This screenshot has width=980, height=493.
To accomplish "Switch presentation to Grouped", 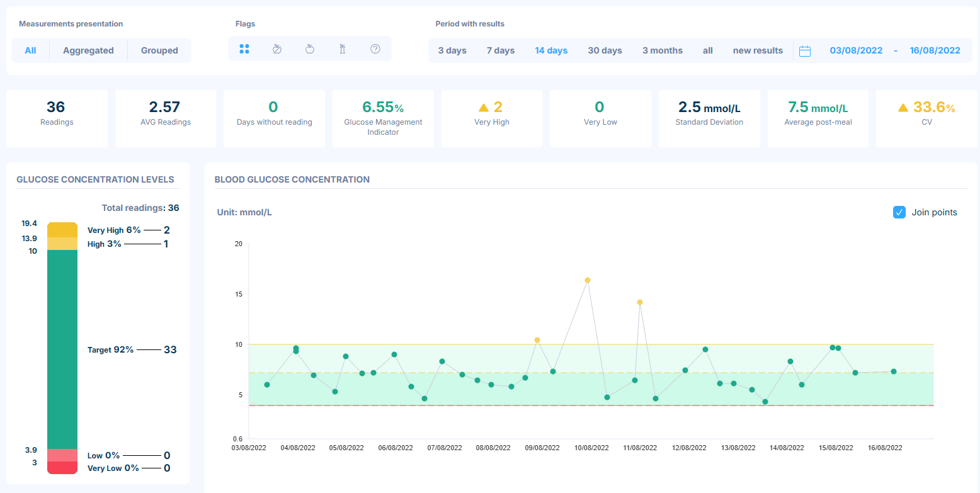I will click(x=159, y=50).
